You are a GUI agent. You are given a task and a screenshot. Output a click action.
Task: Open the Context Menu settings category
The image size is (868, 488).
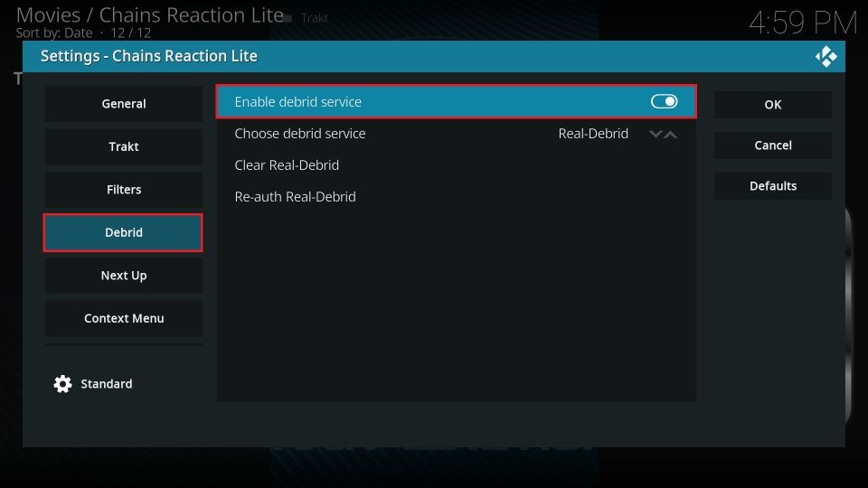click(124, 318)
